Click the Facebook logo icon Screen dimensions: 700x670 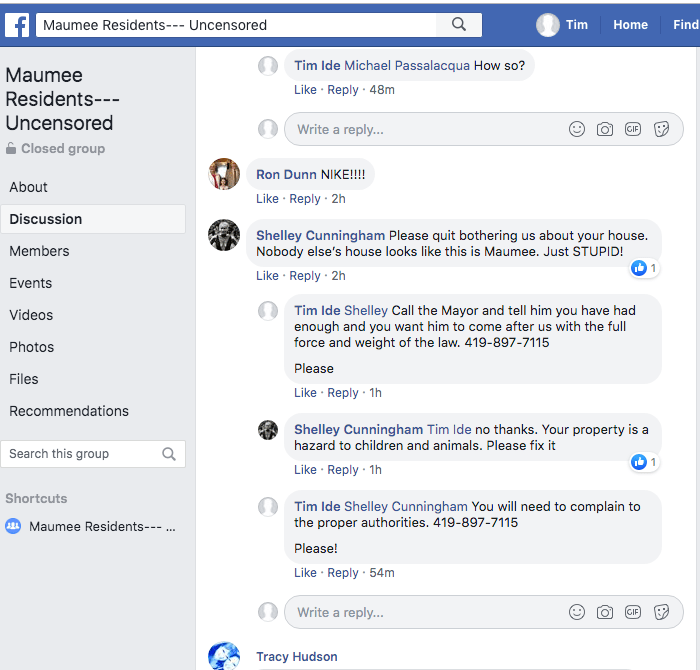(17, 25)
